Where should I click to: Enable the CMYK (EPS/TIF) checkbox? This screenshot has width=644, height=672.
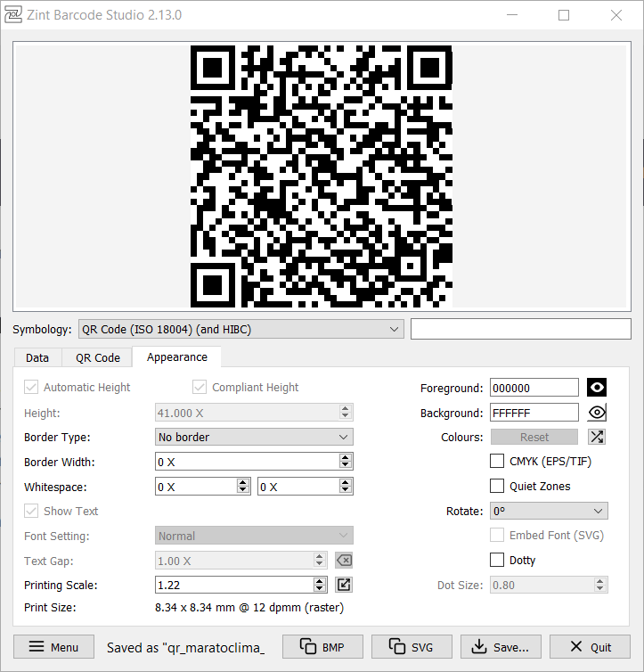pos(497,462)
